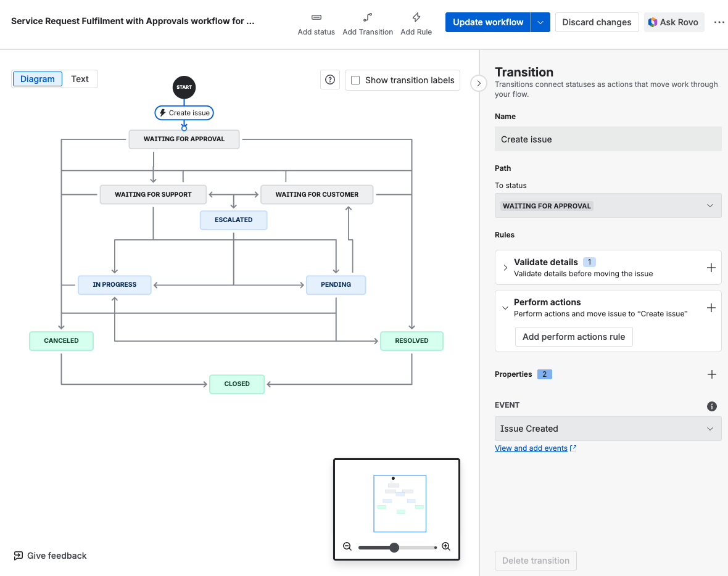This screenshot has height=576, width=728.
Task: Open the To status dropdown
Action: (x=608, y=205)
